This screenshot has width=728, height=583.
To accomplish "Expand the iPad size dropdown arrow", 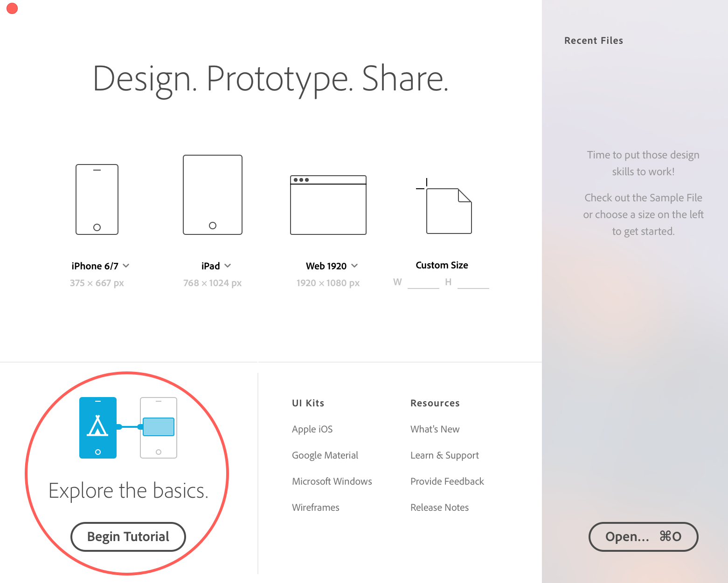I will coord(228,266).
